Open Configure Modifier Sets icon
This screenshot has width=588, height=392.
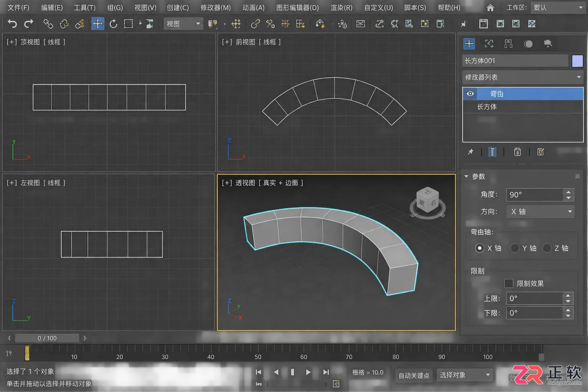pos(541,152)
